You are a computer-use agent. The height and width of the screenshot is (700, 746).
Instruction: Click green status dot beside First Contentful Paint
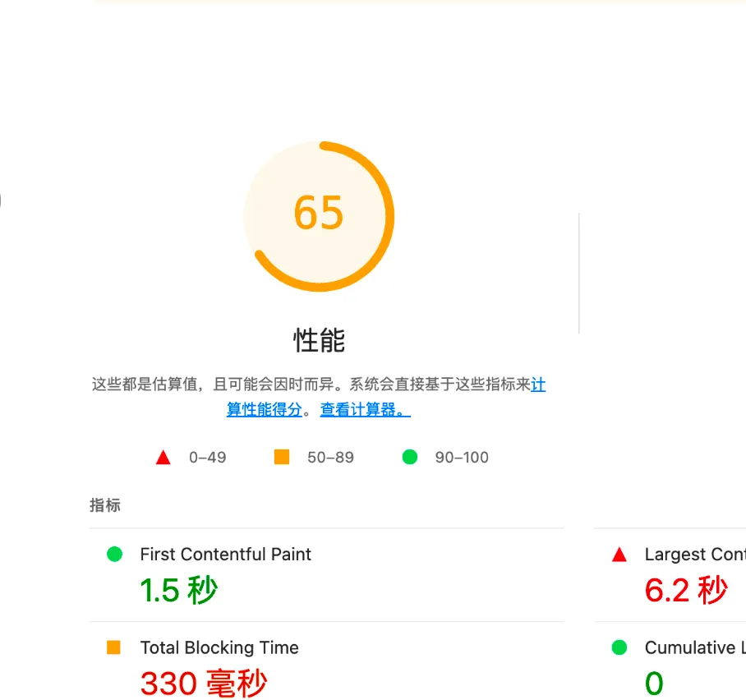coord(115,554)
